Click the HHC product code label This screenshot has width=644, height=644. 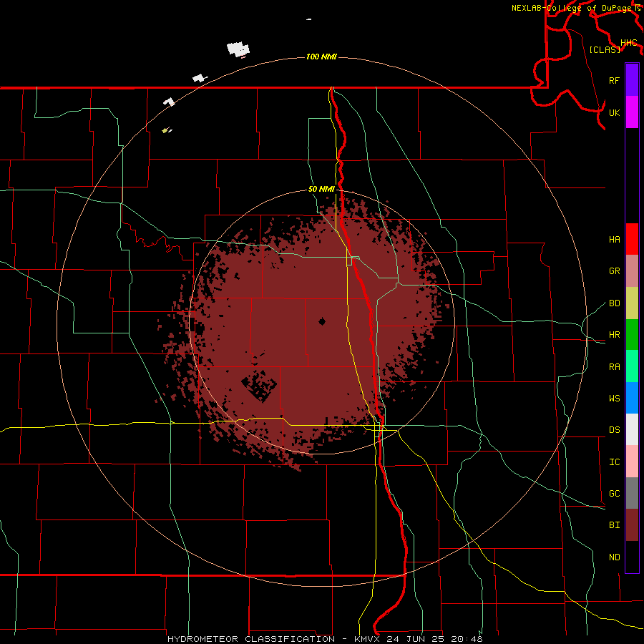[x=628, y=43]
